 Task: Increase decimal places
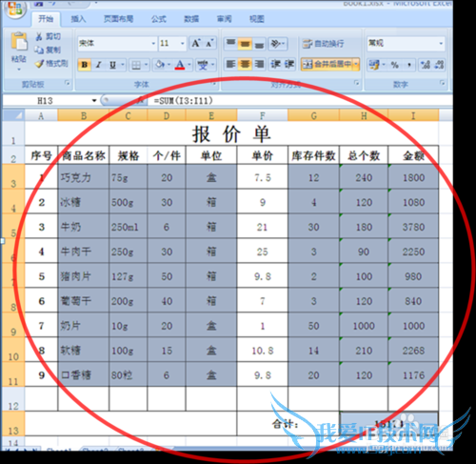pos(426,65)
